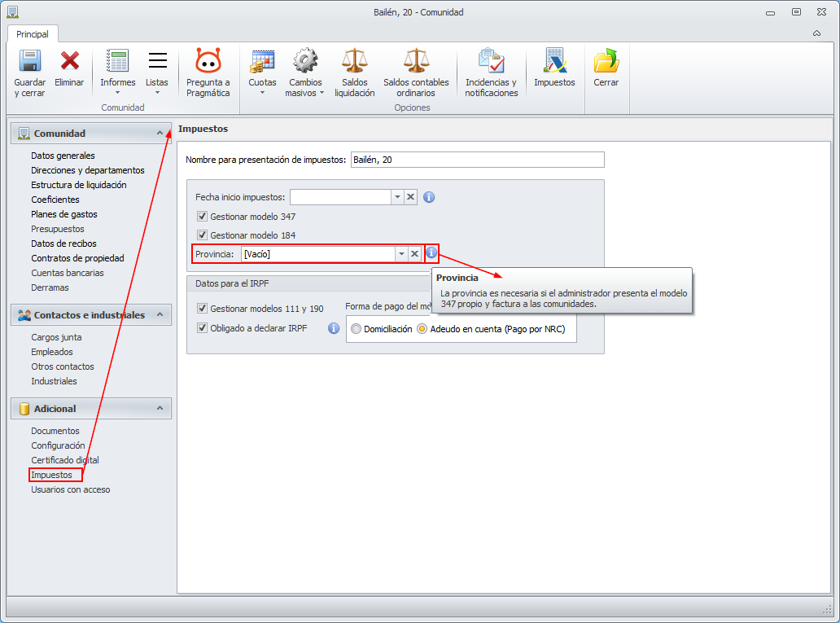This screenshot has width=840, height=623.
Task: Open Contratos de propiedad section
Action: coord(77,258)
